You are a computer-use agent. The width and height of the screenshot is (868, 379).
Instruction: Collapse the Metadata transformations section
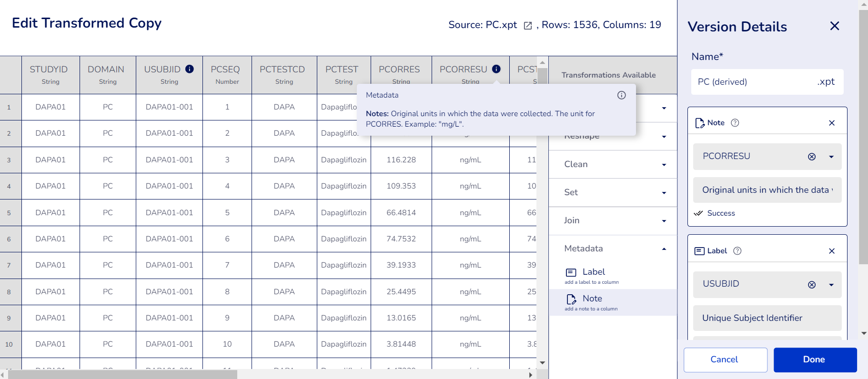coord(613,249)
